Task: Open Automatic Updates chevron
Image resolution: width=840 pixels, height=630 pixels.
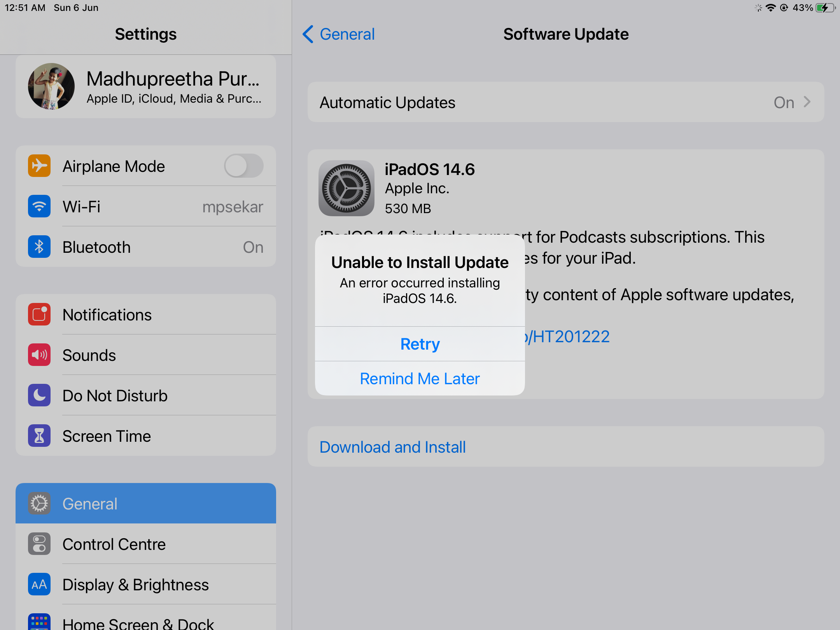Action: (x=807, y=102)
